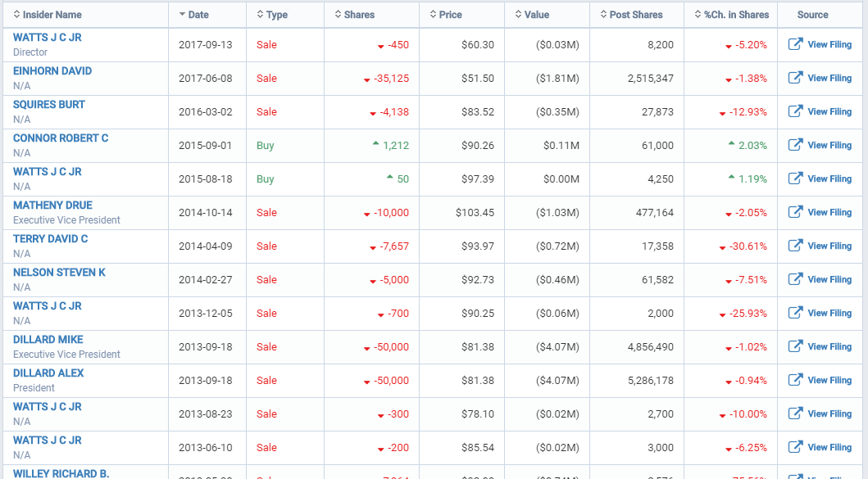Open MATHENY DRUE insider name link
The image size is (868, 479).
52,206
